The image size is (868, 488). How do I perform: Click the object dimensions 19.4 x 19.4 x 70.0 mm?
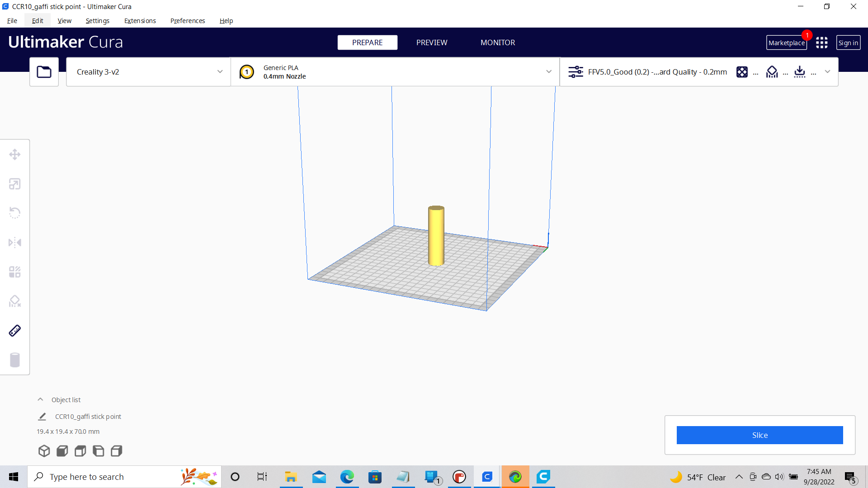pyautogui.click(x=68, y=432)
